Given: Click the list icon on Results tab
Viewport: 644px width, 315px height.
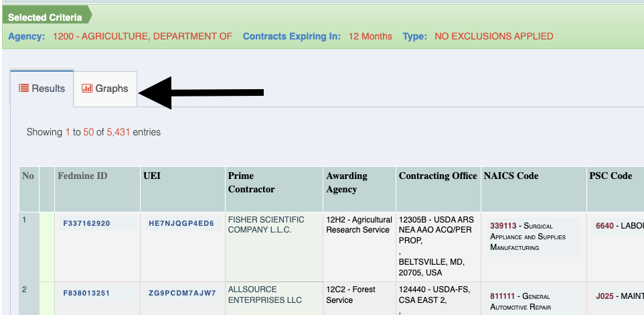Looking at the screenshot, I should [23, 88].
